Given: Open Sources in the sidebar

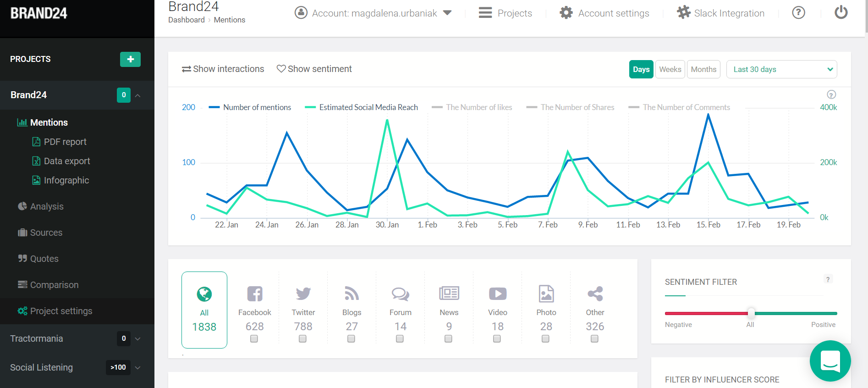Looking at the screenshot, I should 46,233.
